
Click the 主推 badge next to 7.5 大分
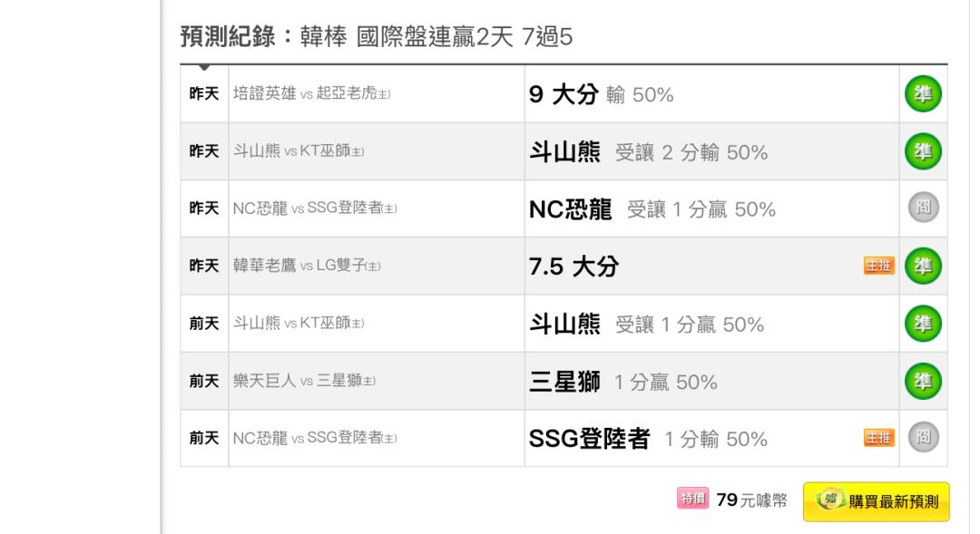point(878,266)
